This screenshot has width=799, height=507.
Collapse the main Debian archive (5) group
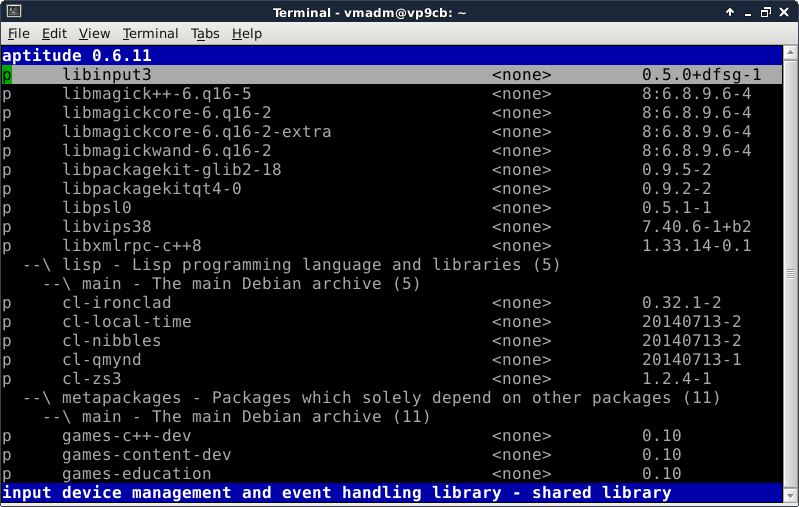(57, 284)
